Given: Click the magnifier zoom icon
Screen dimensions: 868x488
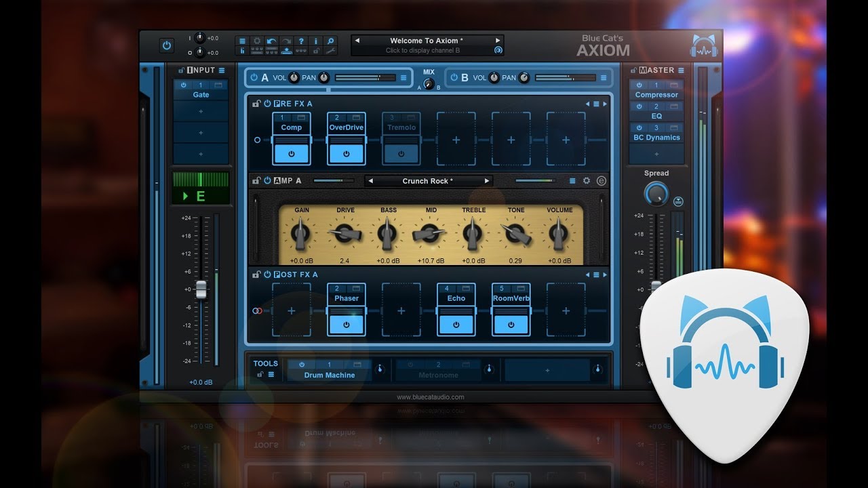Looking at the screenshot, I should (330, 41).
